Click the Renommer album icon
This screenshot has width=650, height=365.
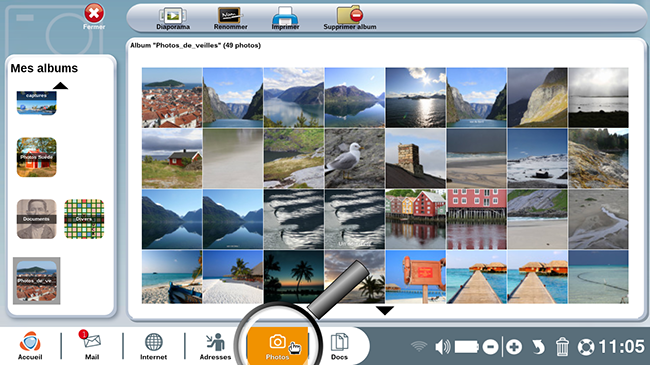pyautogui.click(x=230, y=19)
